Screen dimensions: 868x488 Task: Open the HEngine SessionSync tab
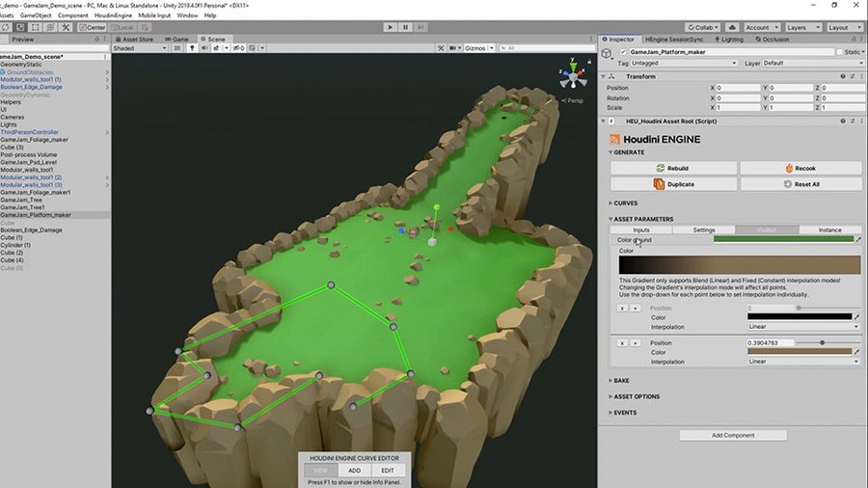[674, 40]
